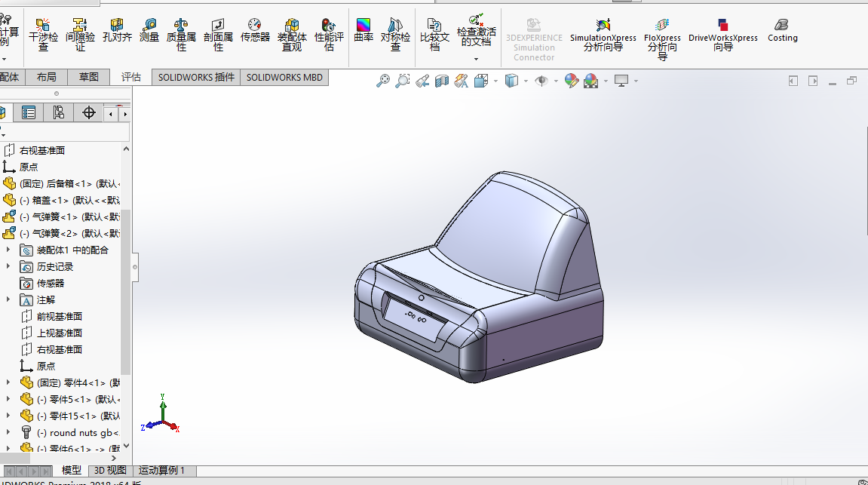Open the 检查激活的文档 dropdown arrow

click(476, 59)
